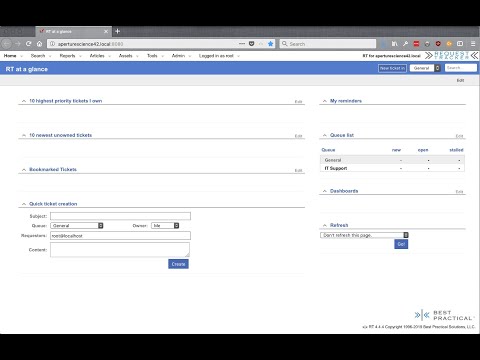The width and height of the screenshot is (480, 360).
Task: Open the Reports menu
Action: click(x=67, y=56)
